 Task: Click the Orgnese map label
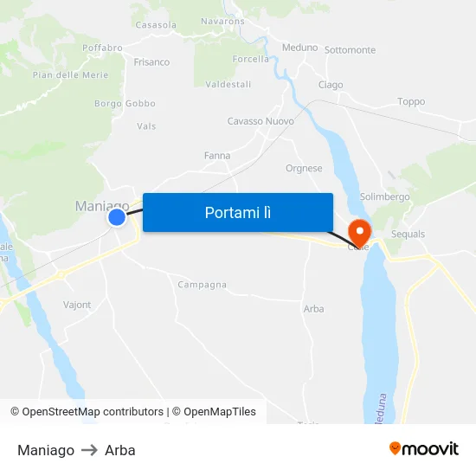[x=304, y=169]
